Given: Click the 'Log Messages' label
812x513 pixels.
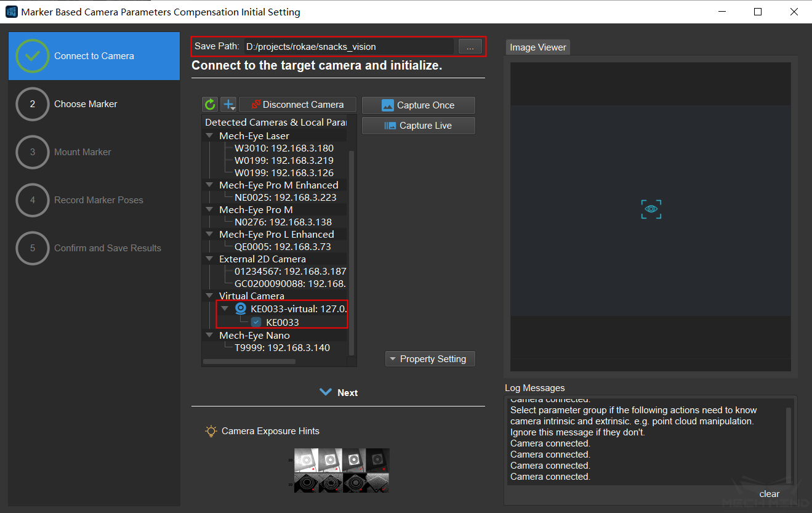Looking at the screenshot, I should tap(534, 388).
